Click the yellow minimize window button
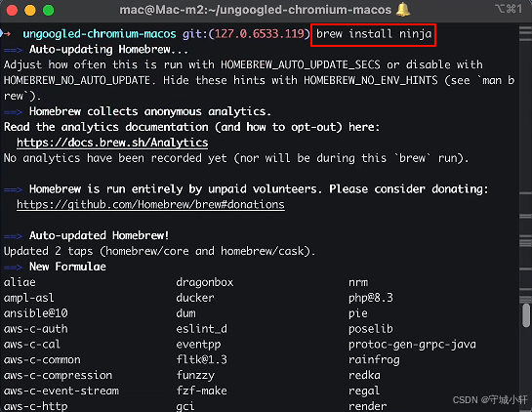The image size is (532, 412). click(x=30, y=10)
